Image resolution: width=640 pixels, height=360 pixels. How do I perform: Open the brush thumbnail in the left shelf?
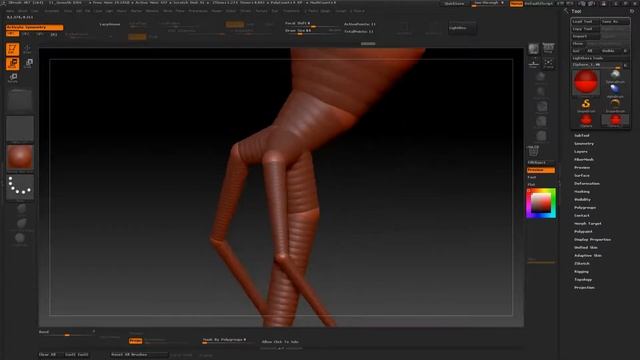point(20,100)
